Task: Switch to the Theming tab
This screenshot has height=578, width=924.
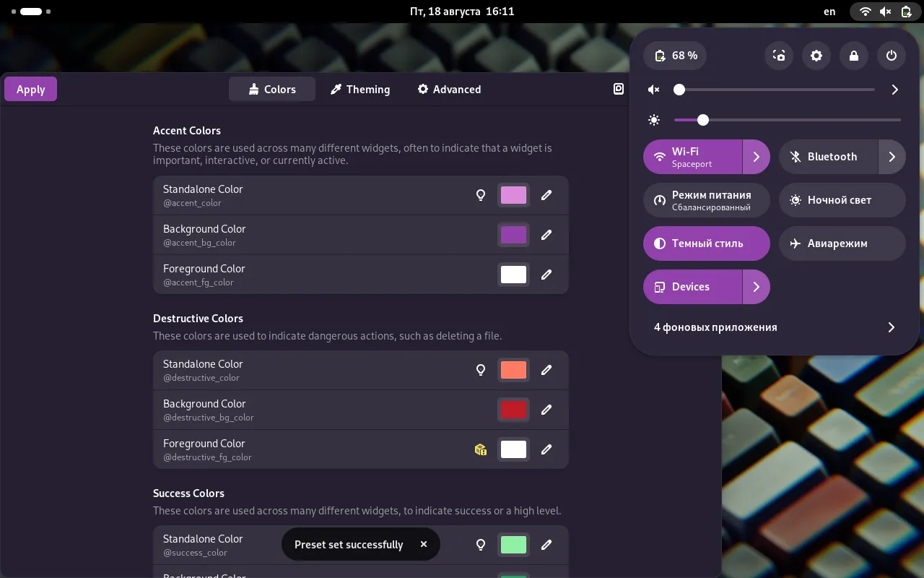Action: click(359, 90)
